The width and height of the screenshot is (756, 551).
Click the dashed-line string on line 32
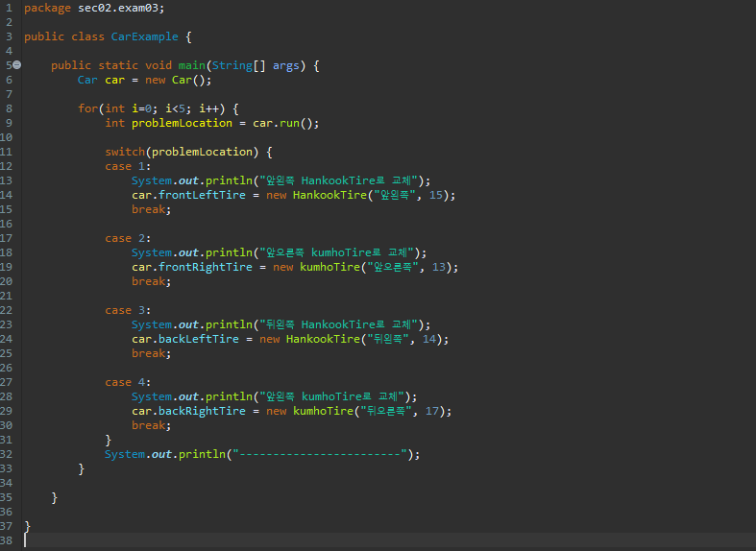pos(320,454)
